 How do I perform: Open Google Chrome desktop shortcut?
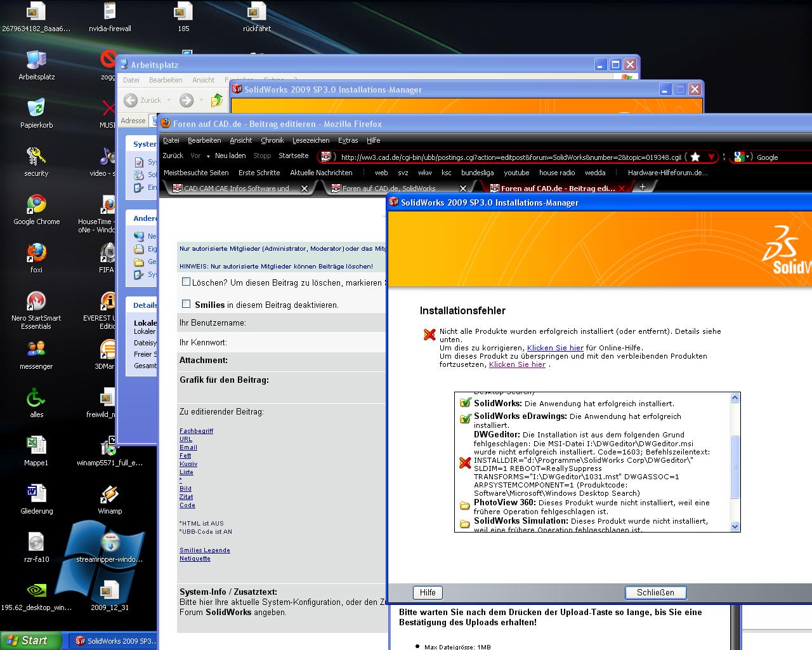pos(36,205)
